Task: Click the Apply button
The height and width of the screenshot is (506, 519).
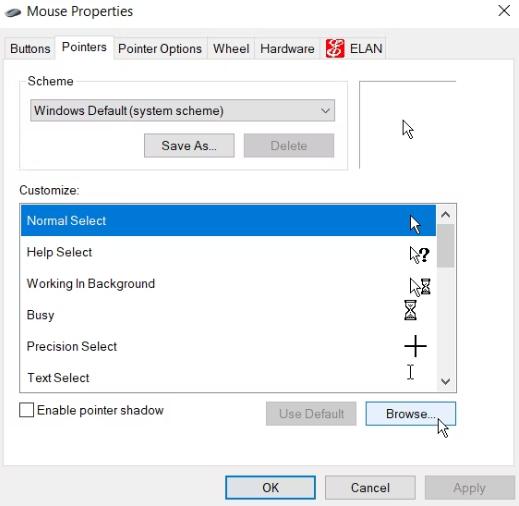Action: (x=470, y=488)
